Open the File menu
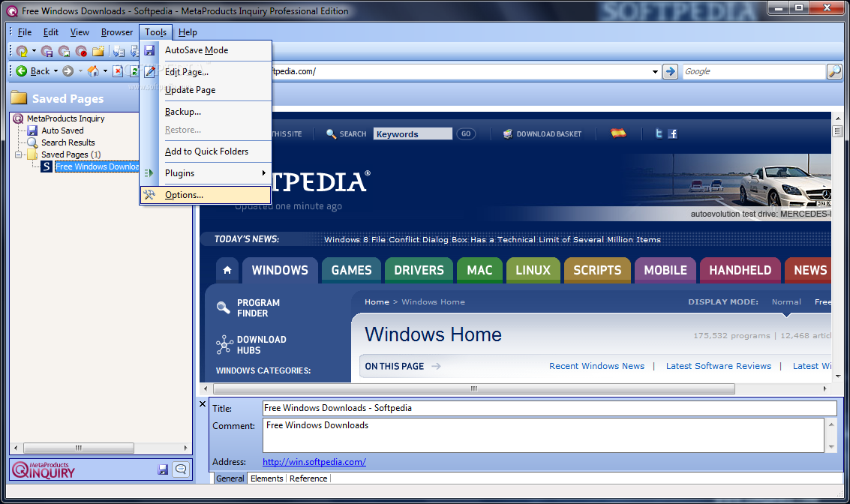The width and height of the screenshot is (850, 504). (25, 32)
